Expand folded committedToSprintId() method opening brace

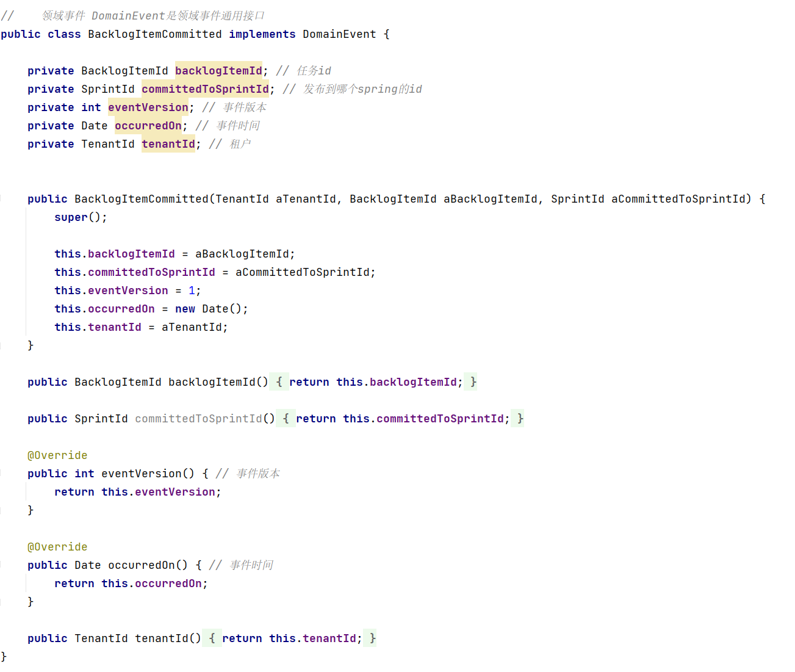[x=286, y=419]
